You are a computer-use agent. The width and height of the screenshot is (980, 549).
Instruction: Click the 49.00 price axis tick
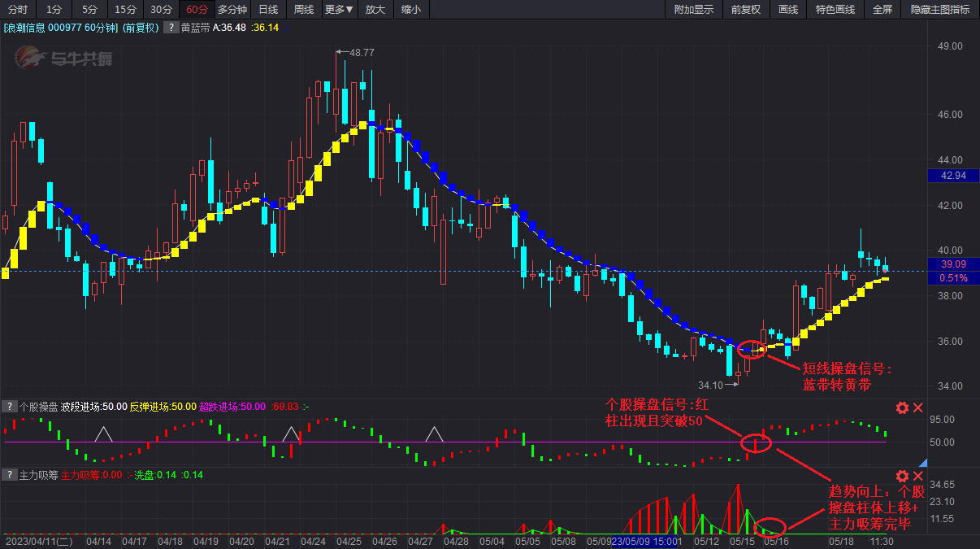coord(950,46)
